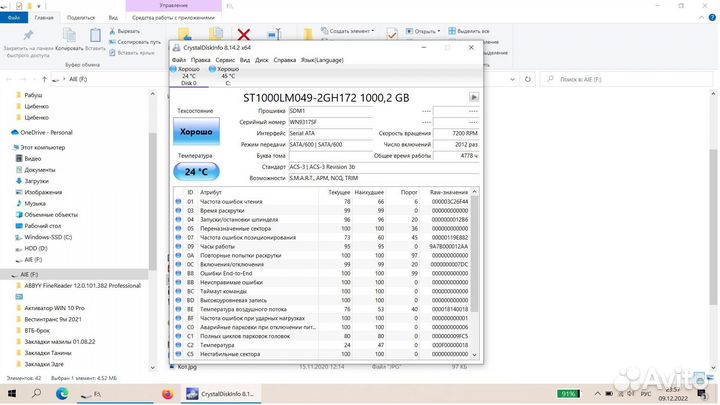Select the Часы работы attribute row

pyautogui.click(x=322, y=246)
